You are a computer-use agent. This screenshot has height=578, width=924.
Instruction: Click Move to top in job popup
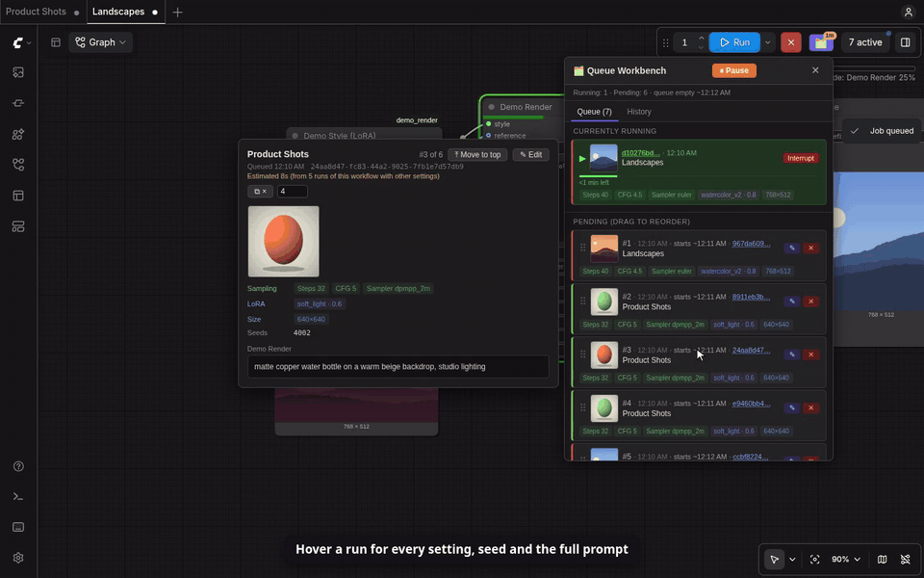pyautogui.click(x=477, y=154)
